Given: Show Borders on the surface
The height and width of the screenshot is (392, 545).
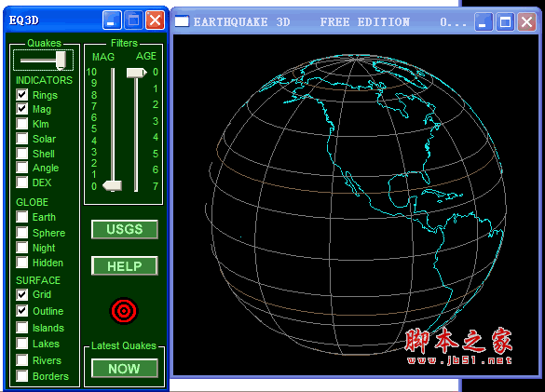Looking at the screenshot, I should (22, 375).
